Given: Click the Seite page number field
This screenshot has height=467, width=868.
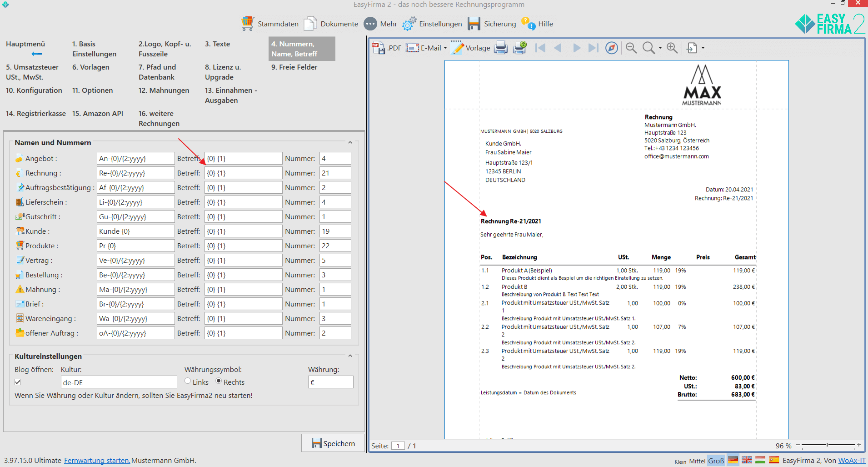Looking at the screenshot, I should coord(398,446).
